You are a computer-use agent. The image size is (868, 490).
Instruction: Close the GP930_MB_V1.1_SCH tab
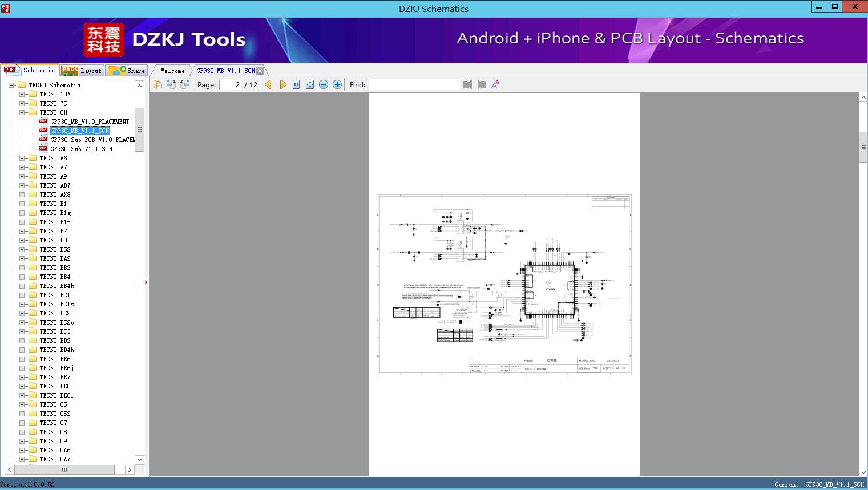260,71
